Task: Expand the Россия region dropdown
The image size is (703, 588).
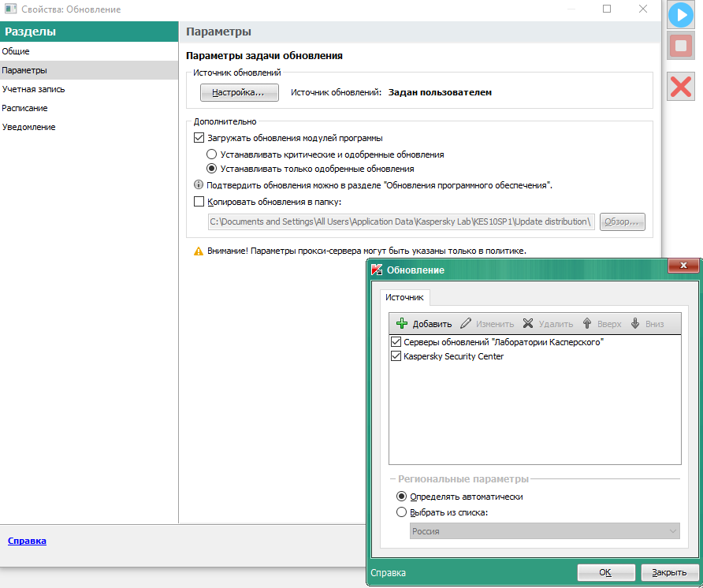Action: tap(672, 532)
